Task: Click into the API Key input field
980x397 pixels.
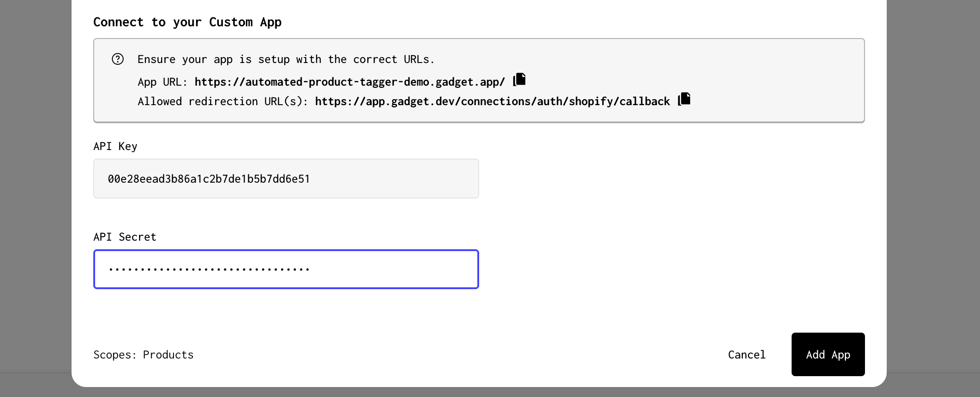Action: [286, 179]
